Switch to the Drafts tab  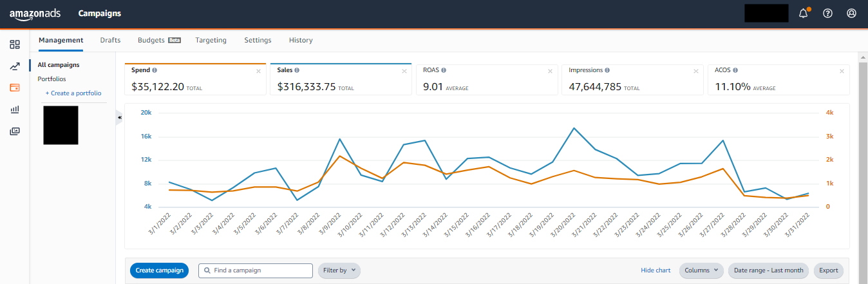coord(110,40)
